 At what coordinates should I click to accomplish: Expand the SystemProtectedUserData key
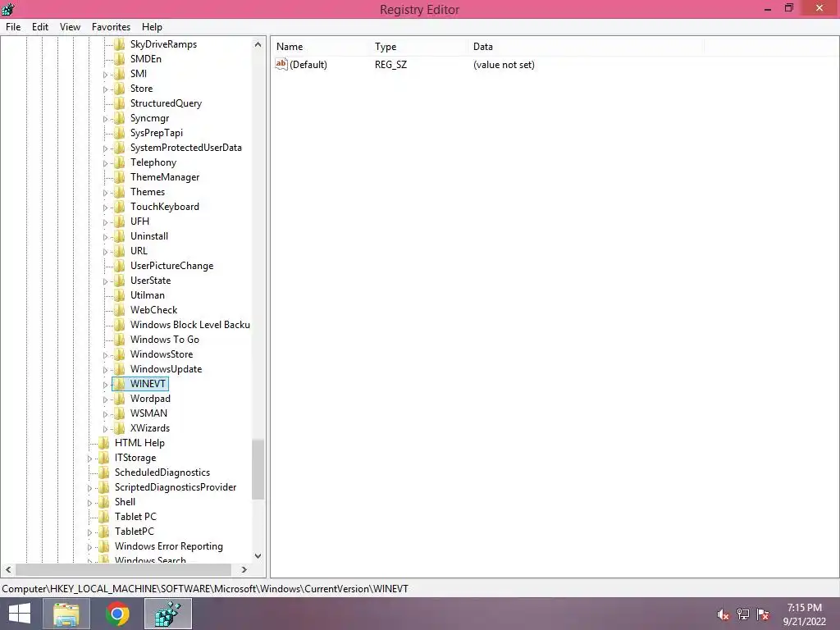point(106,148)
